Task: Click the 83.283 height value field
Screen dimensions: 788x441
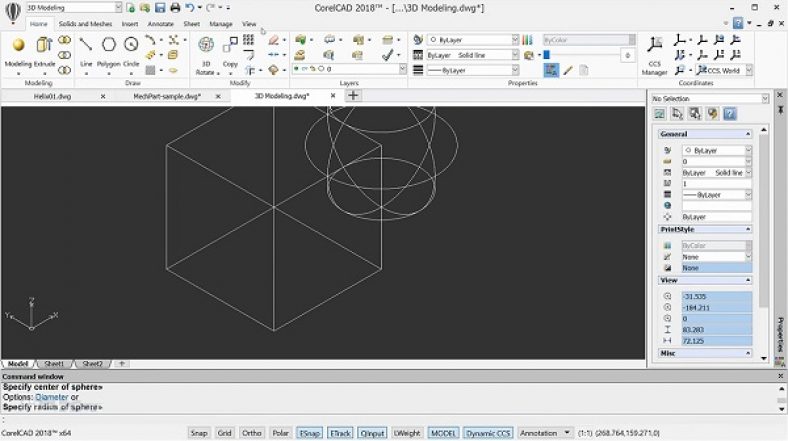Action: [x=717, y=329]
